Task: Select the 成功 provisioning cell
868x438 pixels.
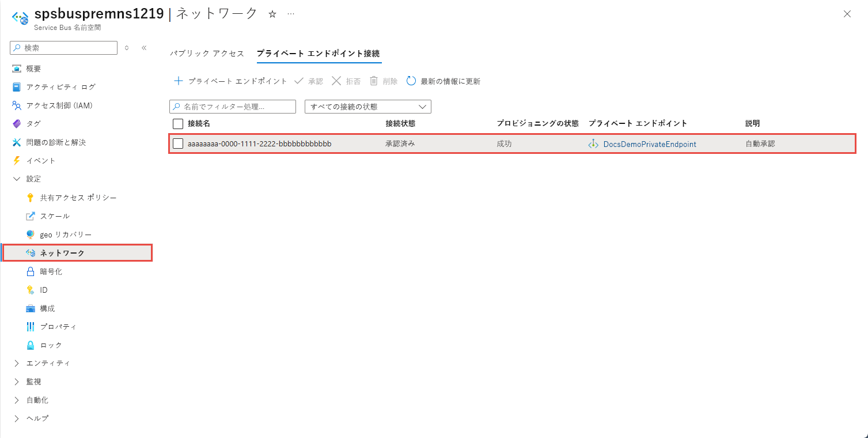Action: coord(504,144)
